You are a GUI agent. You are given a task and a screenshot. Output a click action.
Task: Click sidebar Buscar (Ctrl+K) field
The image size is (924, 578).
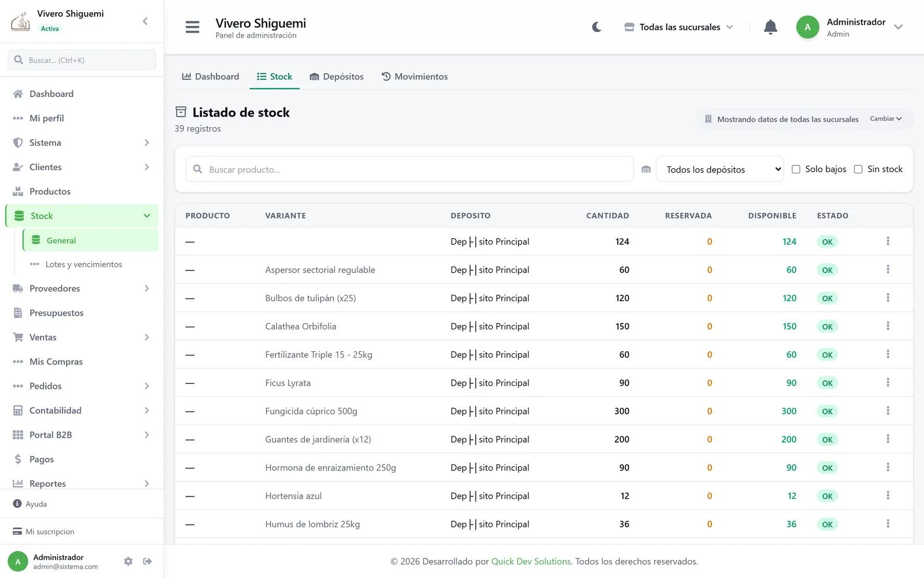coord(81,60)
